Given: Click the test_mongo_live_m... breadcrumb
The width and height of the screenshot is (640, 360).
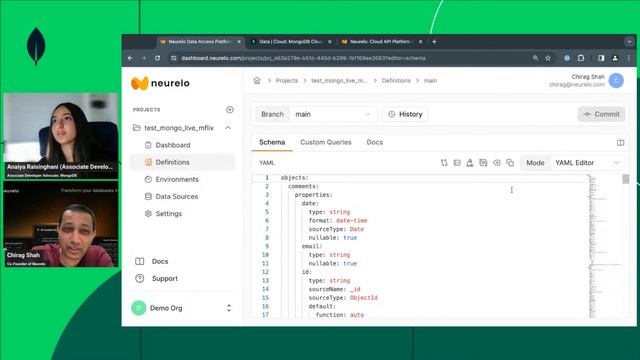Looking at the screenshot, I should click(339, 80).
